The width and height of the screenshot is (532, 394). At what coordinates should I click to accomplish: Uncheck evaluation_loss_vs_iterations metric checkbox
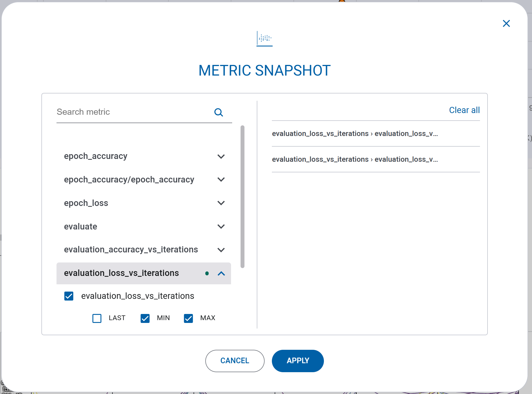(x=69, y=296)
